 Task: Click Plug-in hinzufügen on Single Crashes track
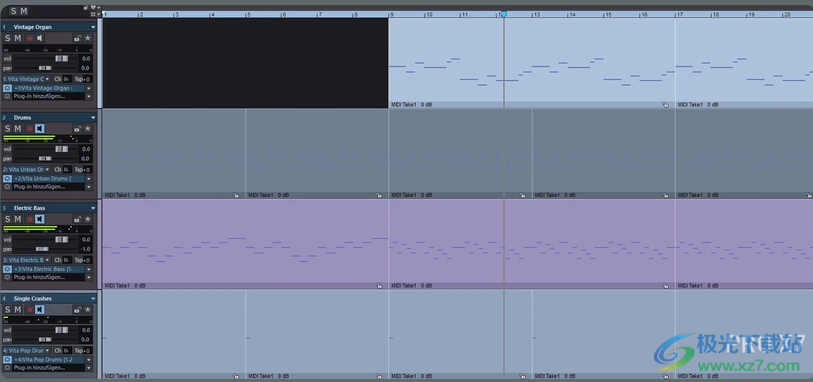tap(48, 367)
